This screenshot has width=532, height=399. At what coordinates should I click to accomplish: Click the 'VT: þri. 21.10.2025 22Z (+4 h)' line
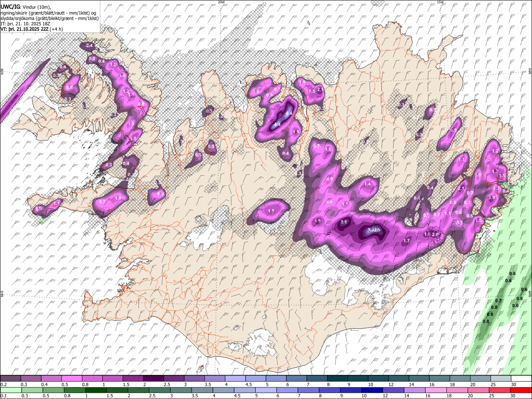(32, 29)
